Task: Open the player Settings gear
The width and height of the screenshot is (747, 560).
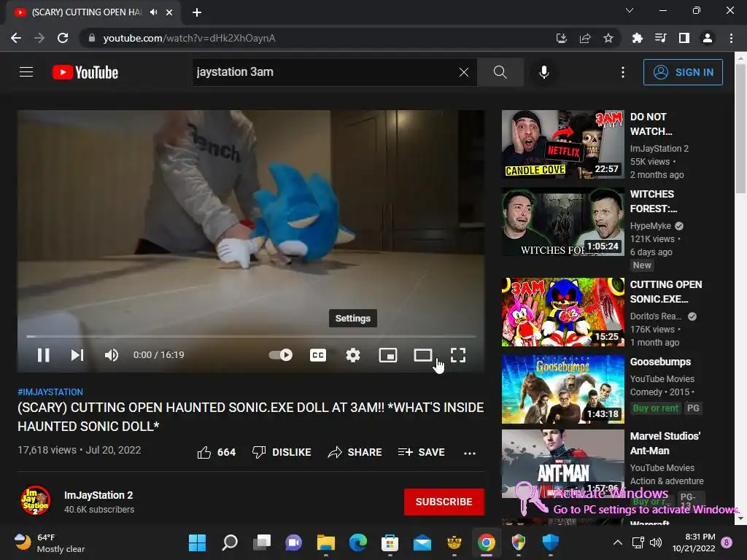Action: (x=353, y=355)
